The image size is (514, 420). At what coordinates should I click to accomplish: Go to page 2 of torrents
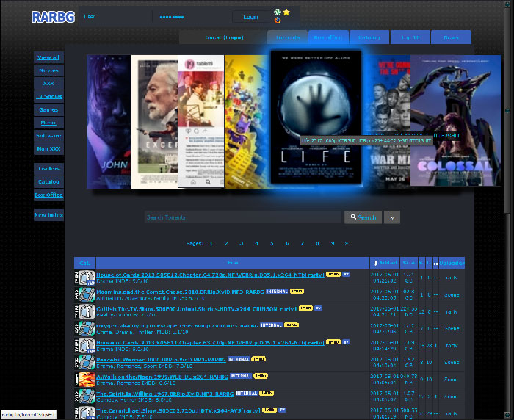[x=226, y=243]
